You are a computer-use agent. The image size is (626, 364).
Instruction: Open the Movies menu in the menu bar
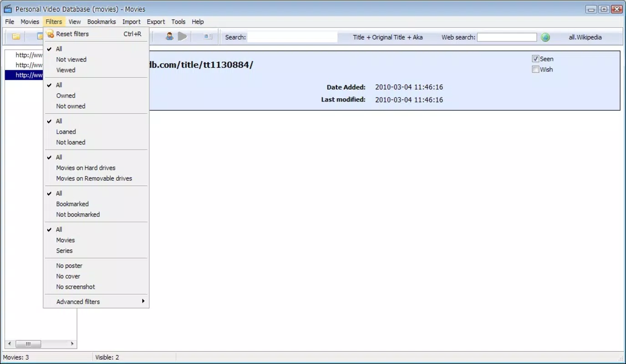point(30,21)
